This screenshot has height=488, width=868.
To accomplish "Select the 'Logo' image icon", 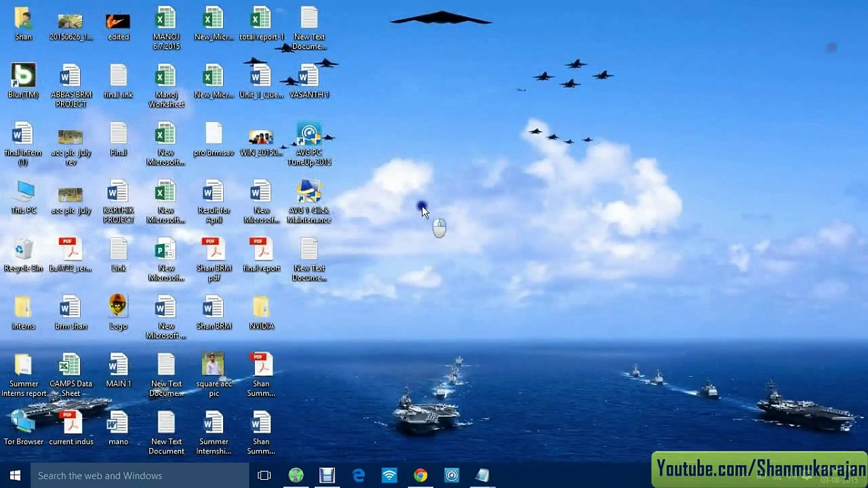I will [x=118, y=312].
